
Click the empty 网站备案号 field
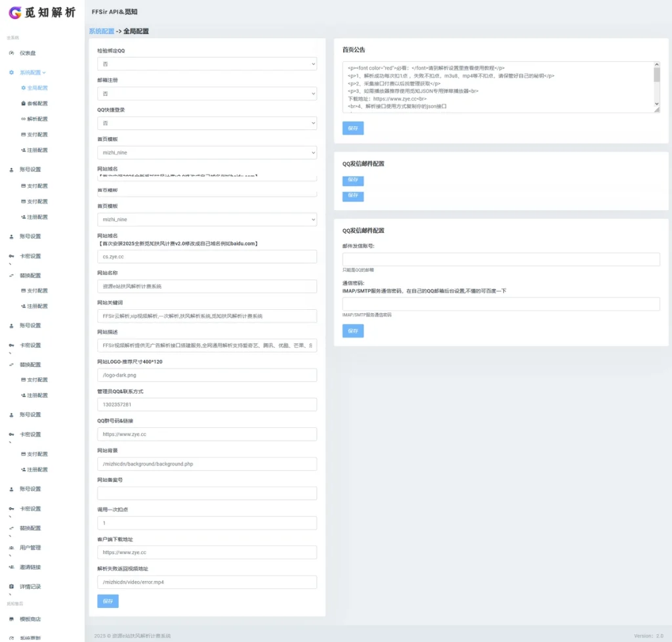point(207,493)
